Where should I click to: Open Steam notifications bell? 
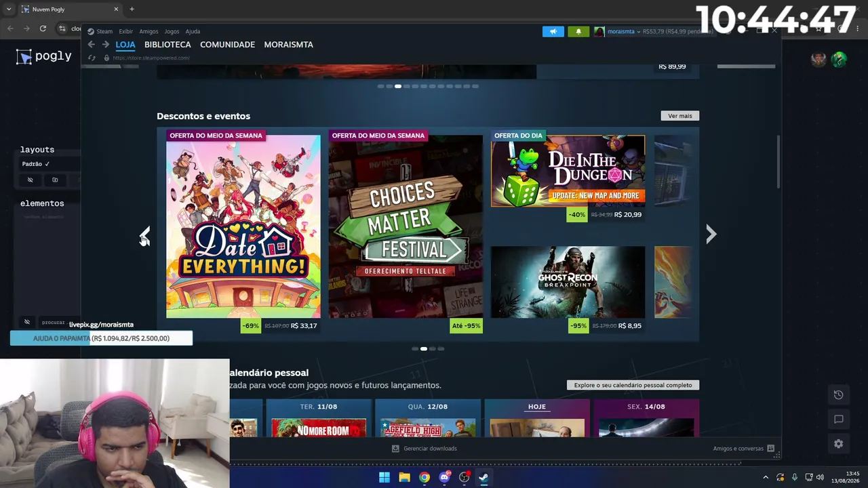(x=578, y=31)
